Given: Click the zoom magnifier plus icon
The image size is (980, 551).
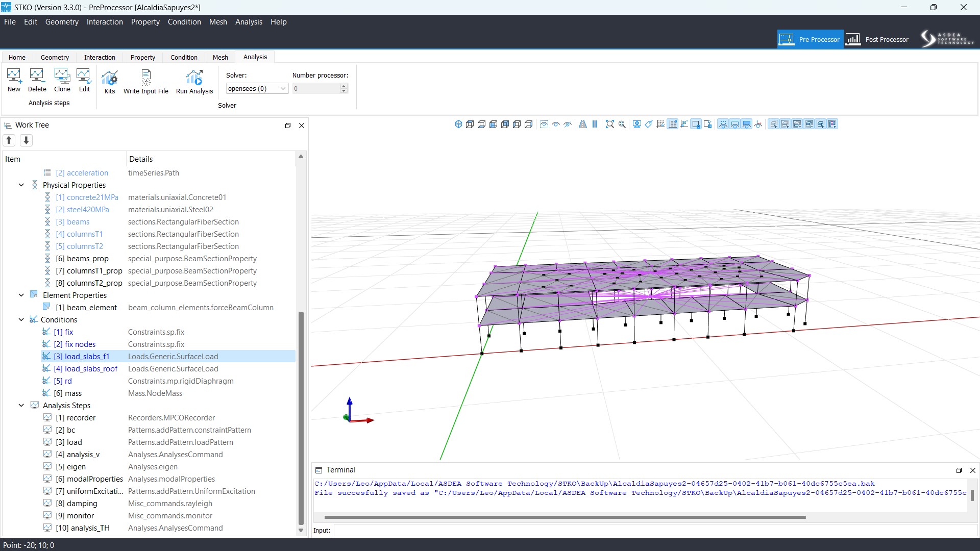Looking at the screenshot, I should (x=622, y=124).
